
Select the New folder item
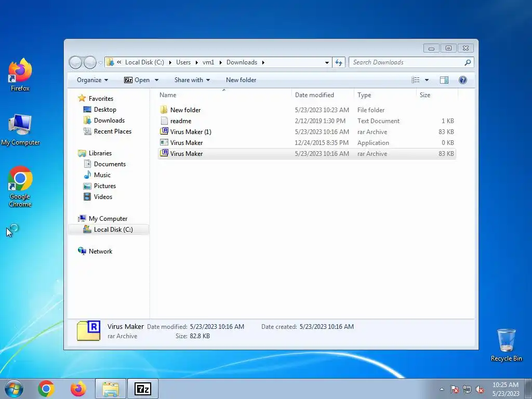coord(307,110)
